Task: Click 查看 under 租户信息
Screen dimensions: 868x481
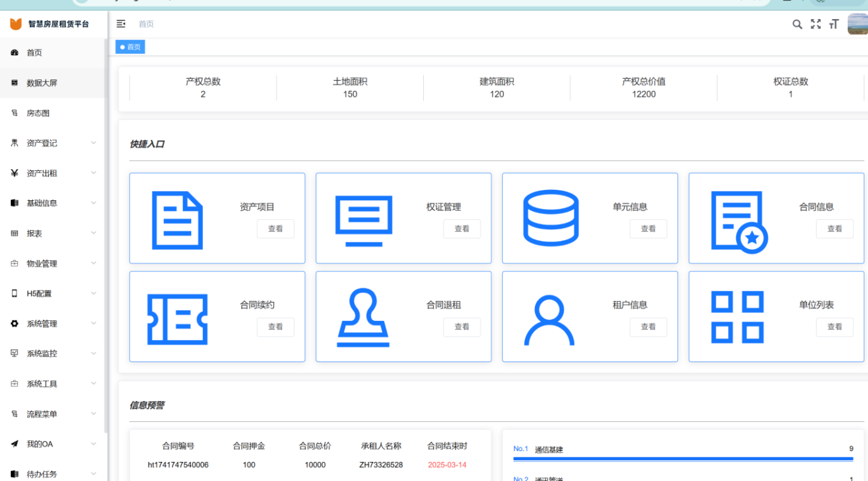Action: pos(648,327)
